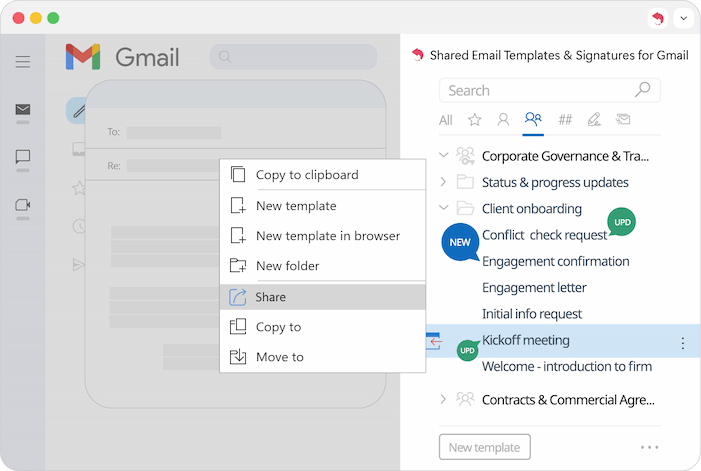Click the Gmail logo
This screenshot has width=701, height=471.
tap(122, 57)
